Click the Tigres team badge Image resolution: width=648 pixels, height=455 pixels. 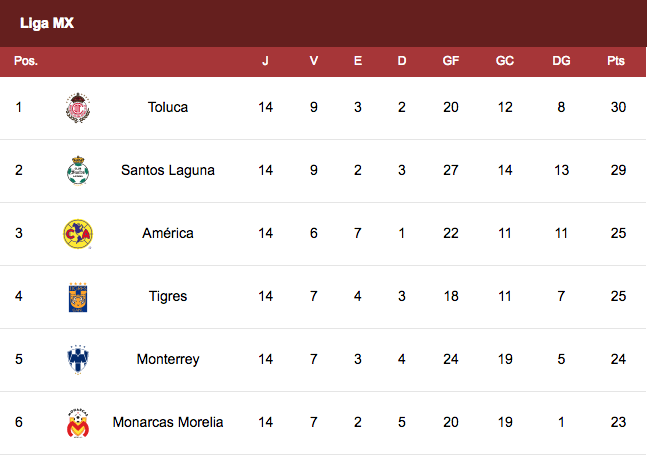78,297
